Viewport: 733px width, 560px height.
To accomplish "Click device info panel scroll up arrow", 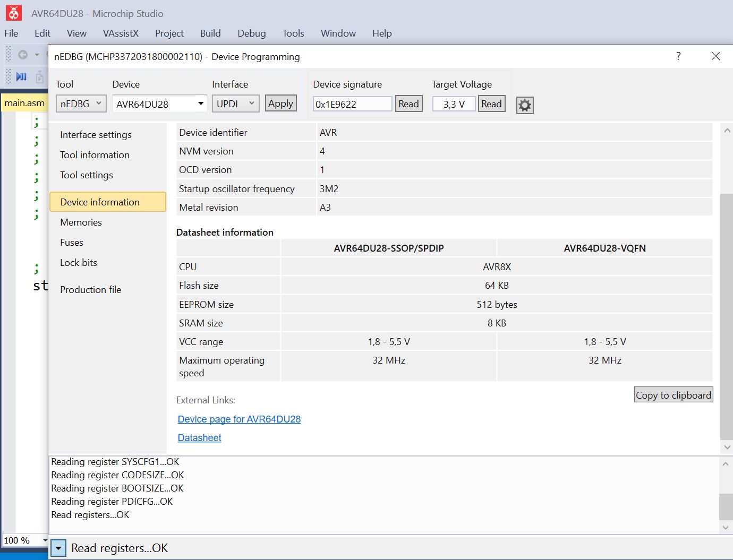I will (727, 131).
